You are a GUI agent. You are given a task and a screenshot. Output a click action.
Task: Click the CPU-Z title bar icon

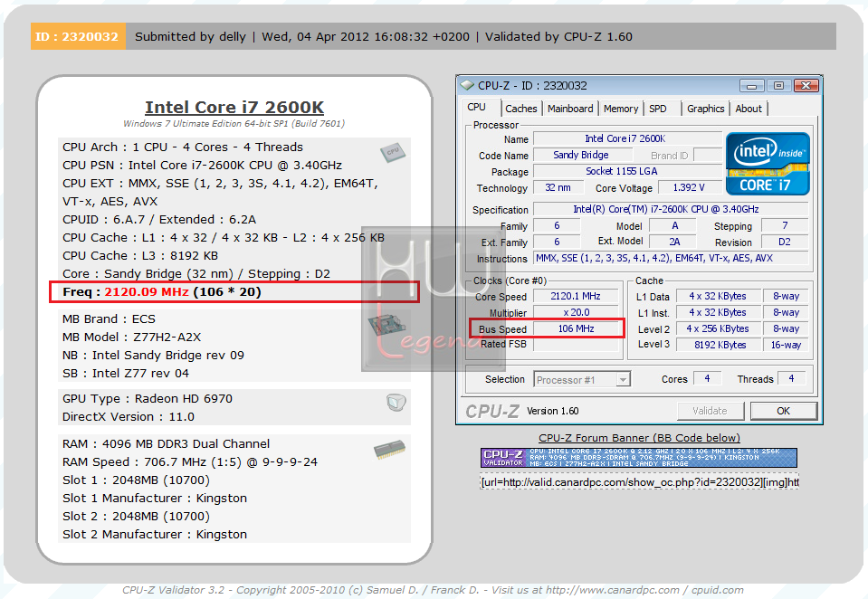point(468,86)
